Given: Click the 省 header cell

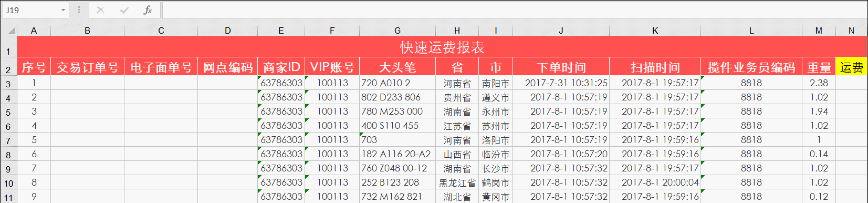Looking at the screenshot, I should [457, 67].
